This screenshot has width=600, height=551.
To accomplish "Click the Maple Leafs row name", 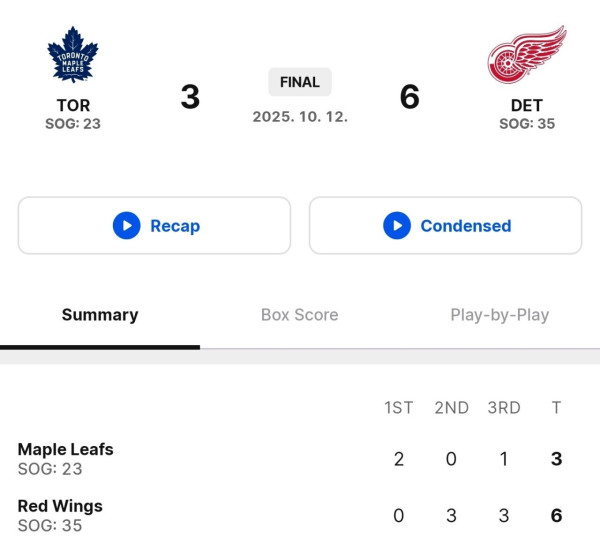I will coord(65,449).
